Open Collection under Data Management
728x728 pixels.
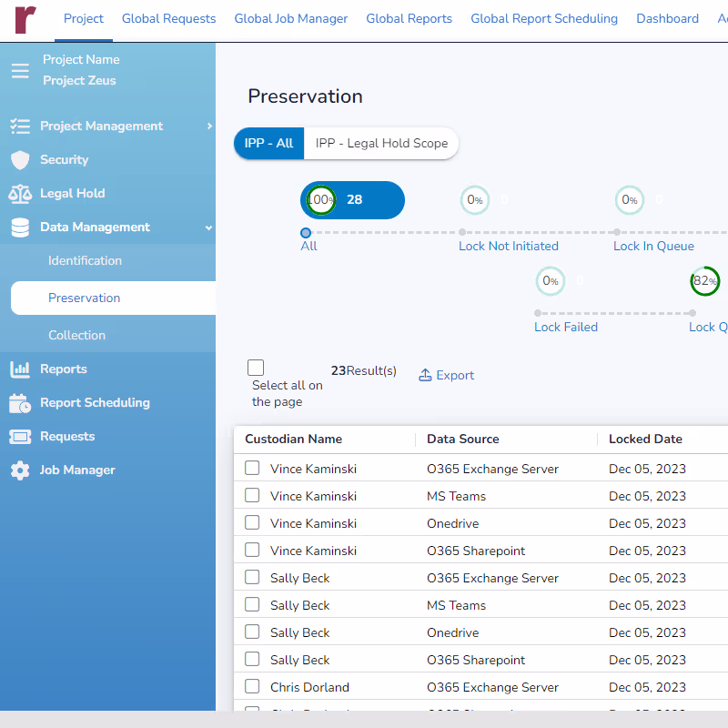[x=77, y=335]
